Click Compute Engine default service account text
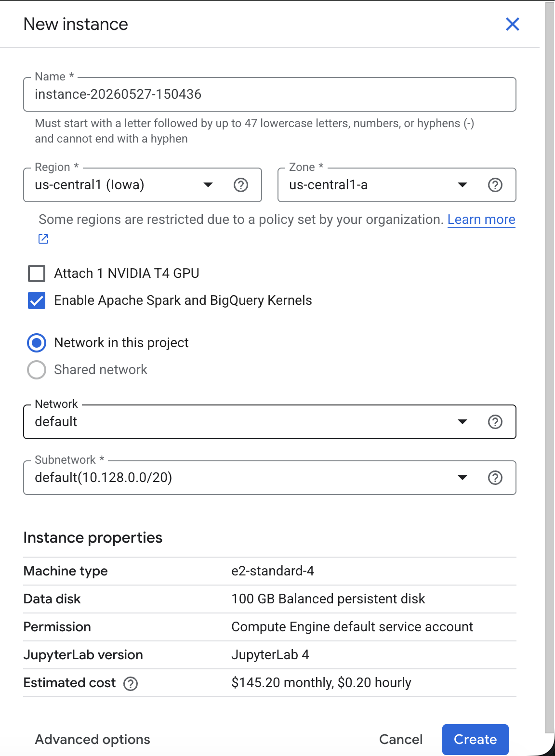 click(352, 627)
